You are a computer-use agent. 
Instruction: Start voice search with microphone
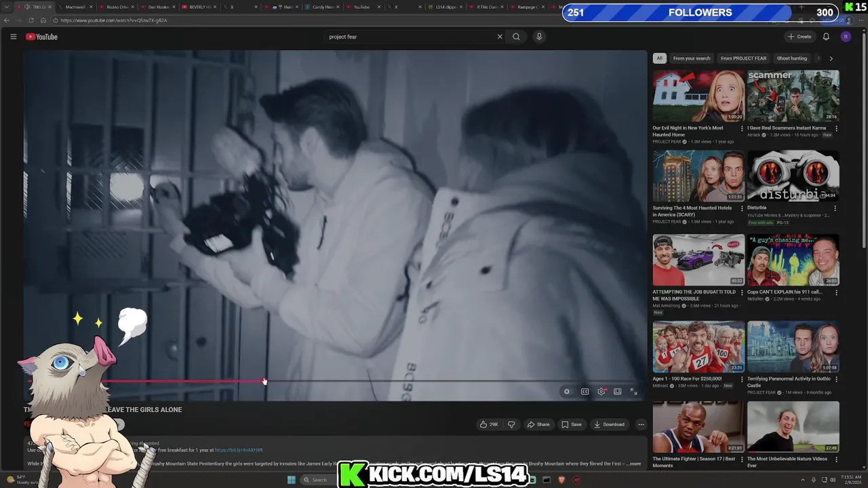539,37
